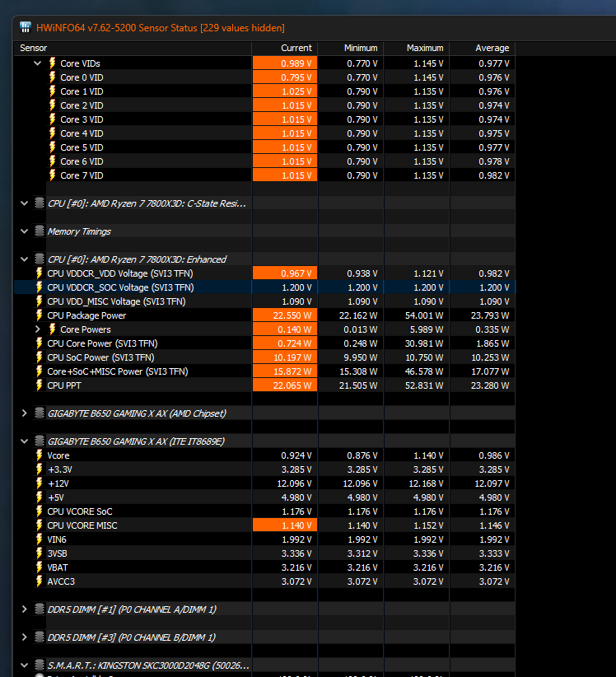This screenshot has width=616, height=677.
Task: Click the lightning icon for CPU VDDCR_VDD Voltage
Action: click(x=40, y=273)
